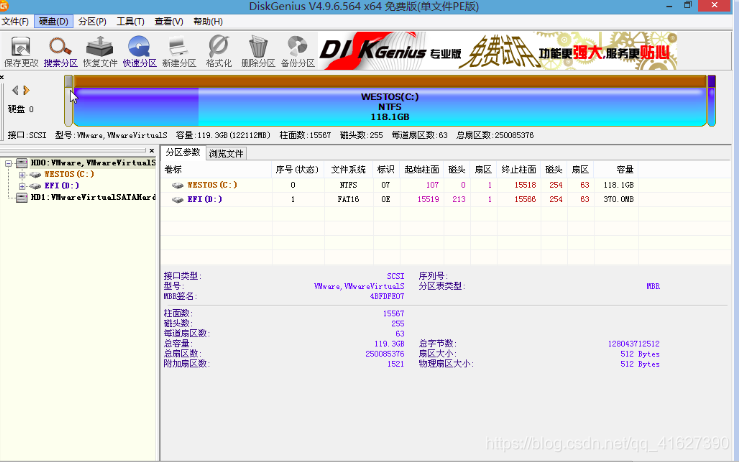Click the 卷标 column header

coord(216,169)
